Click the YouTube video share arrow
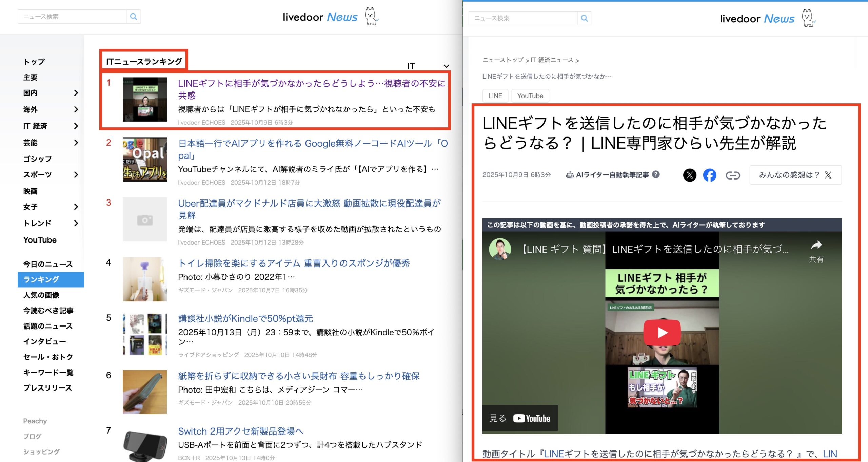This screenshot has height=462, width=868. tap(816, 245)
